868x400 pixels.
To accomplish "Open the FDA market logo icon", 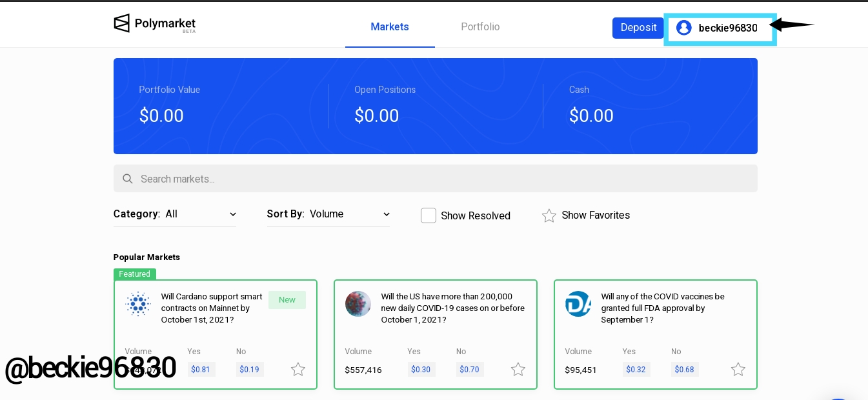I will [x=578, y=304].
